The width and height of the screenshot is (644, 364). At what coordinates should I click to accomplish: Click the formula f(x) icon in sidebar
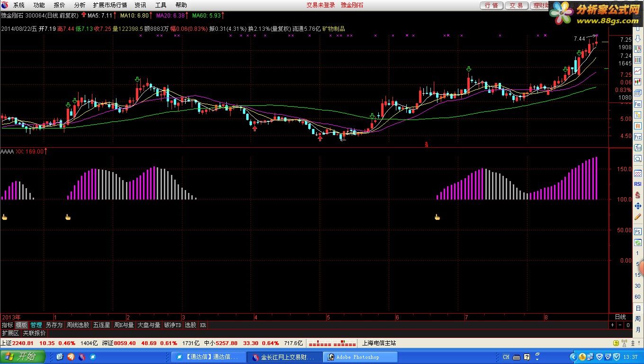(x=638, y=147)
